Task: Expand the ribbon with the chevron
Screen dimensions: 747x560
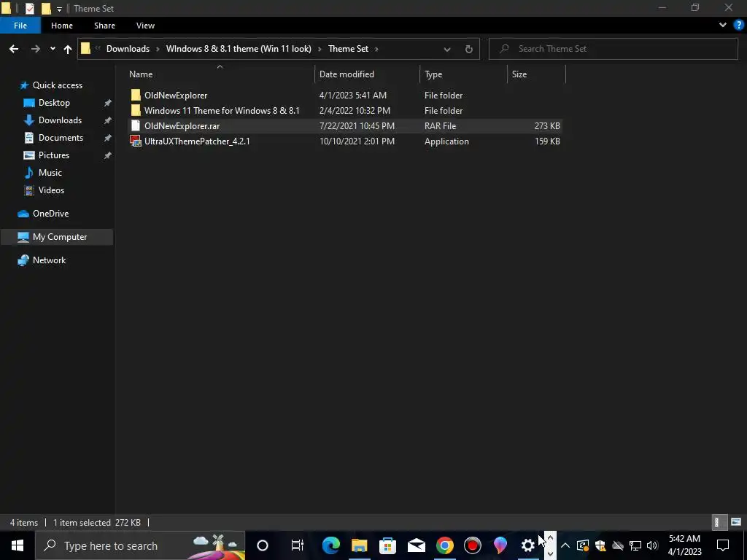Action: pos(723,26)
